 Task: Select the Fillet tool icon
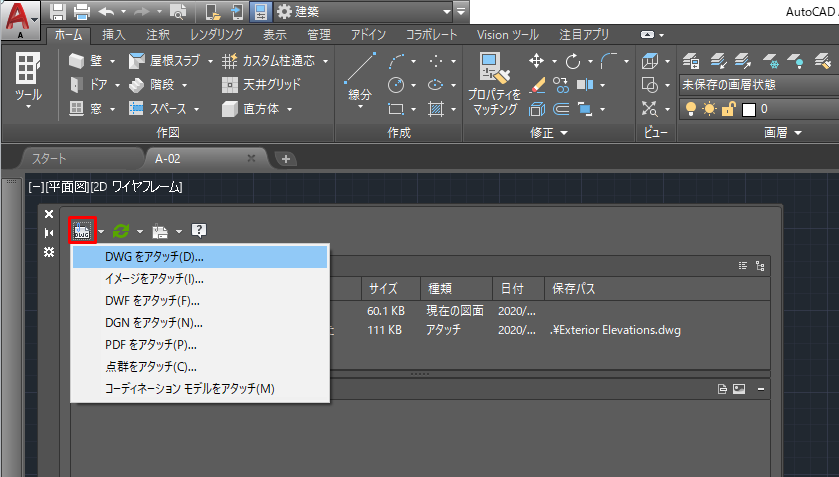click(608, 61)
